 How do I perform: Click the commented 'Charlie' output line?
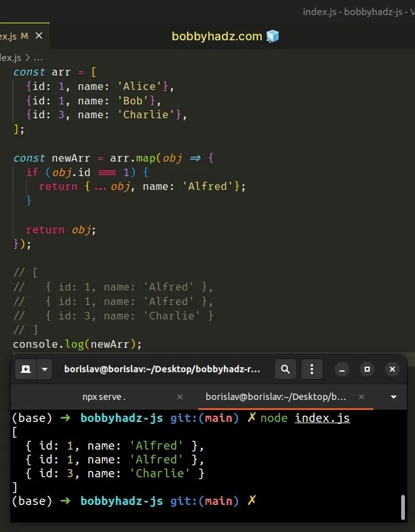[113, 316]
